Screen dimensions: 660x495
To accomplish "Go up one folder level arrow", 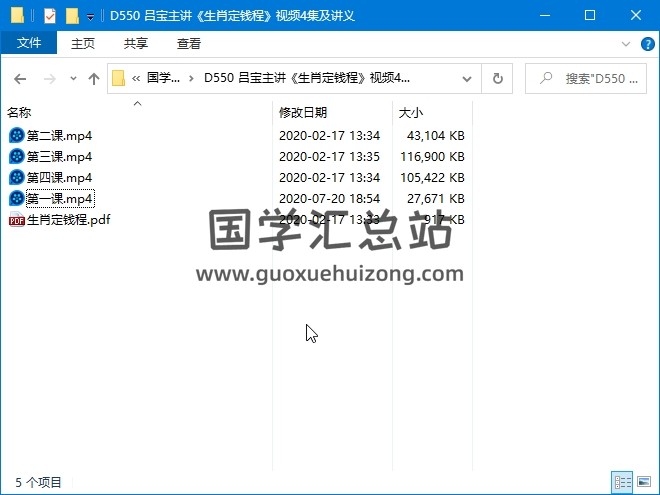I will pos(93,79).
